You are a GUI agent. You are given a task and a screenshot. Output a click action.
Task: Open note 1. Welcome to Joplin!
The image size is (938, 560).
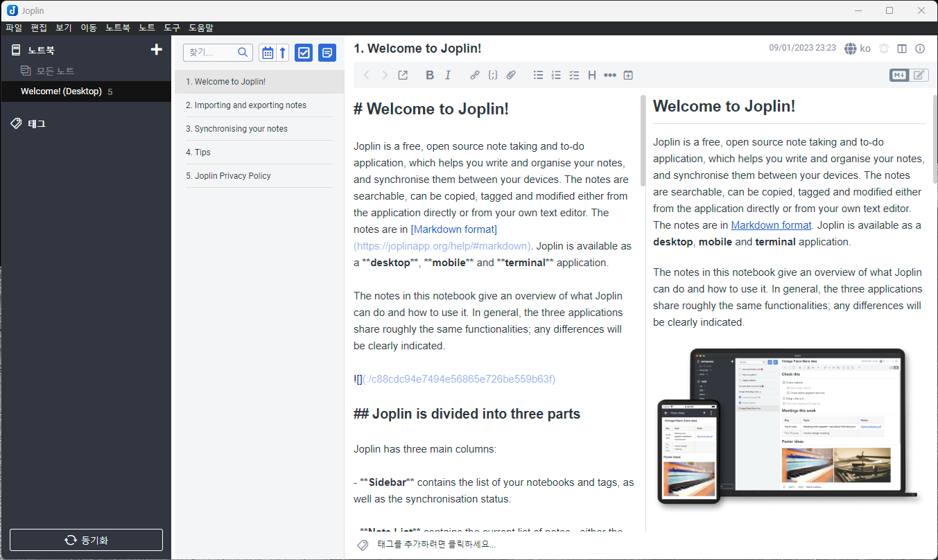click(x=259, y=82)
